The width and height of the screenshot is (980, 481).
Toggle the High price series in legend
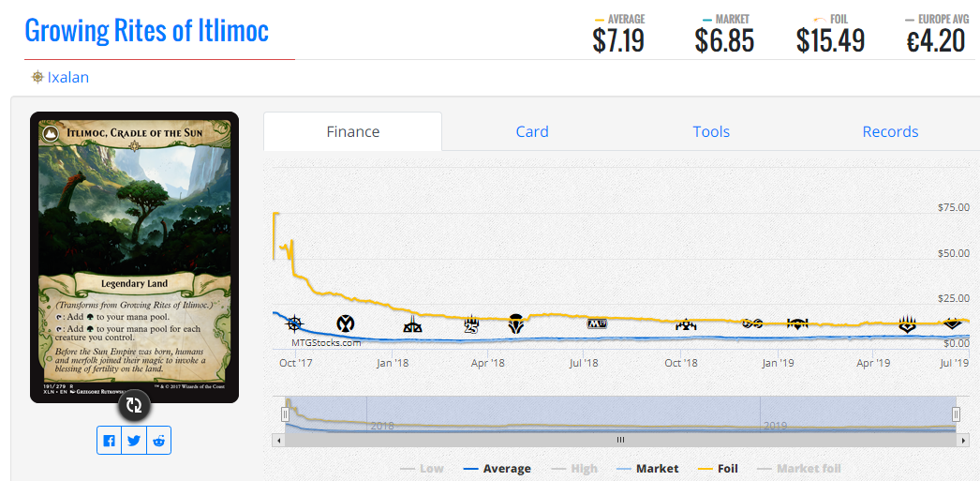pyautogui.click(x=574, y=469)
